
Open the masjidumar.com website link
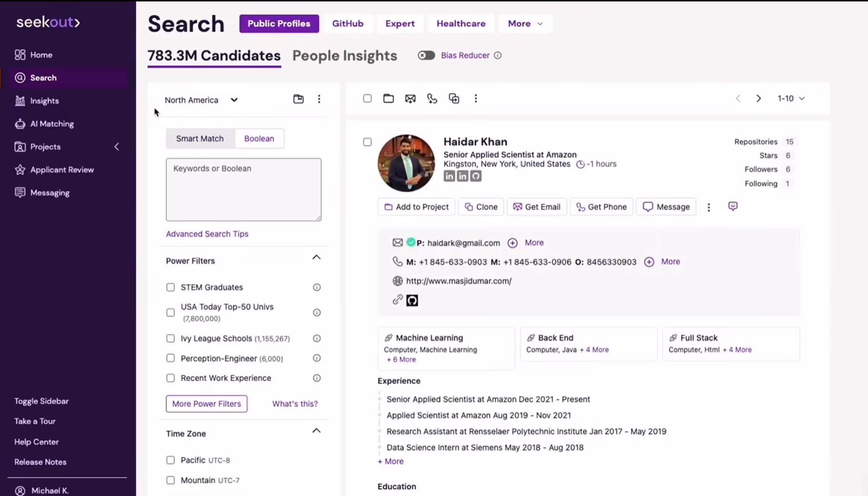459,281
